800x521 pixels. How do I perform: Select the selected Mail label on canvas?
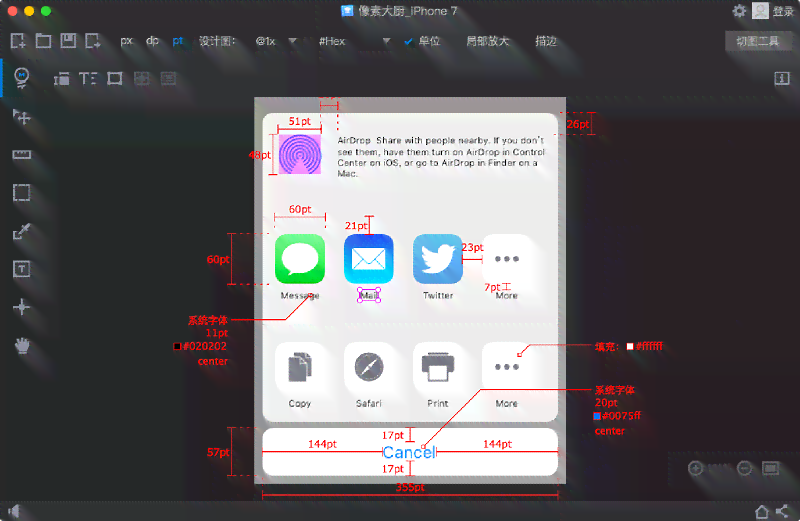(369, 295)
